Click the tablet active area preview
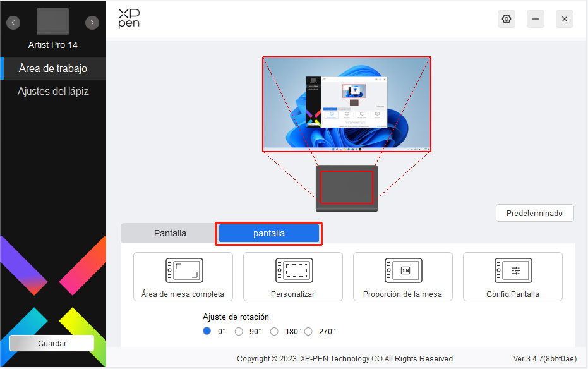The width and height of the screenshot is (588, 369). [347, 187]
